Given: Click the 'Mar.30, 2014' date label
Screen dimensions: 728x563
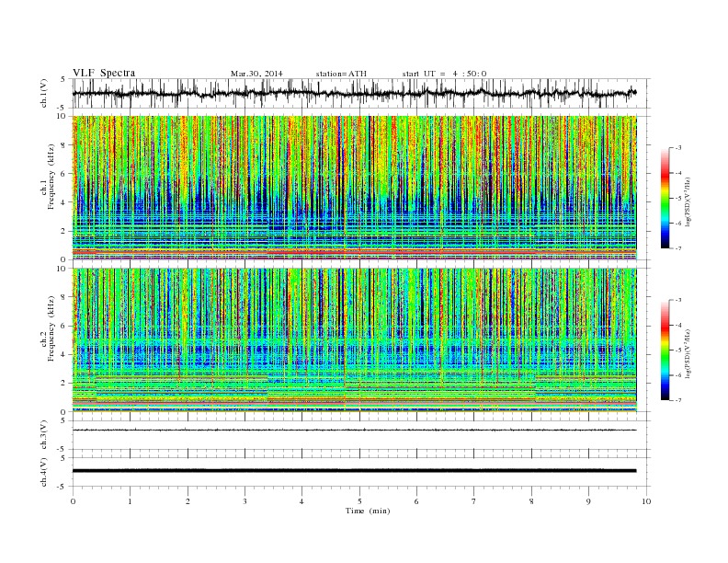Looking at the screenshot, I should (256, 74).
